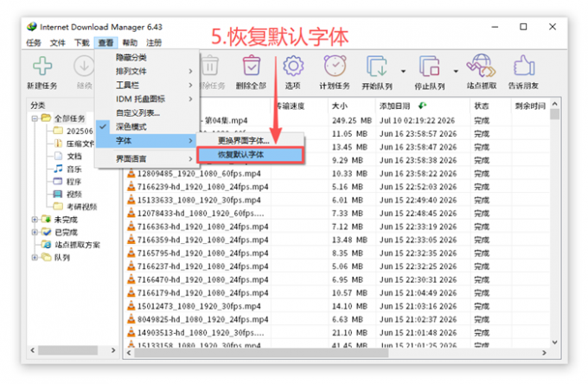Screen dimensions: 588x384
Task: Collapse the All Tasks (全部任务) tree node
Action: tap(35, 118)
